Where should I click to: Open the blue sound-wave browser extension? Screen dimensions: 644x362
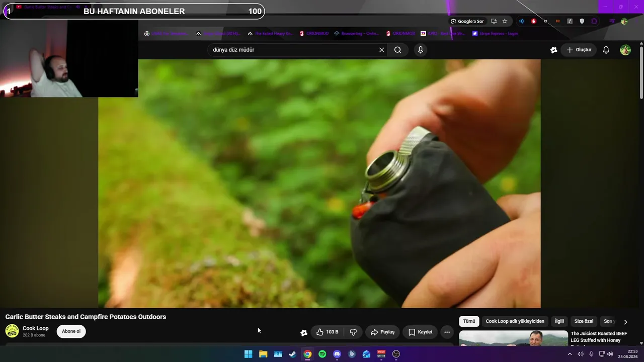point(521,21)
